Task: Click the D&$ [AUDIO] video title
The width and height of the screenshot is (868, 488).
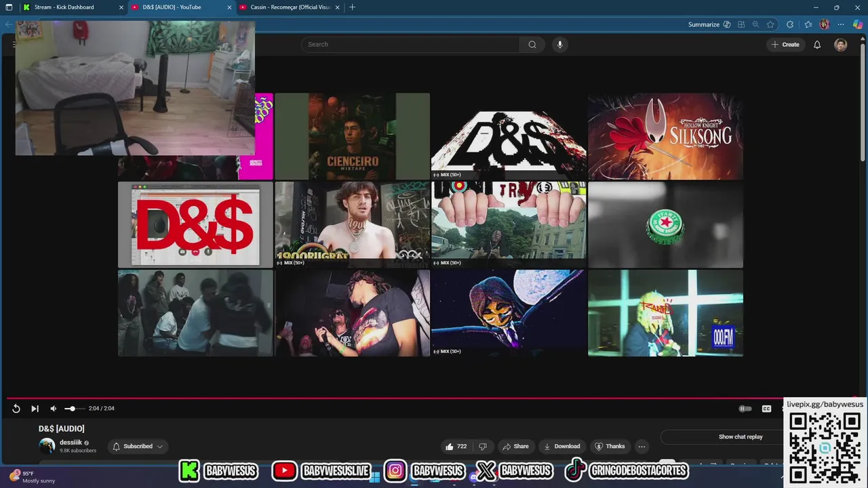Action: 62,428
